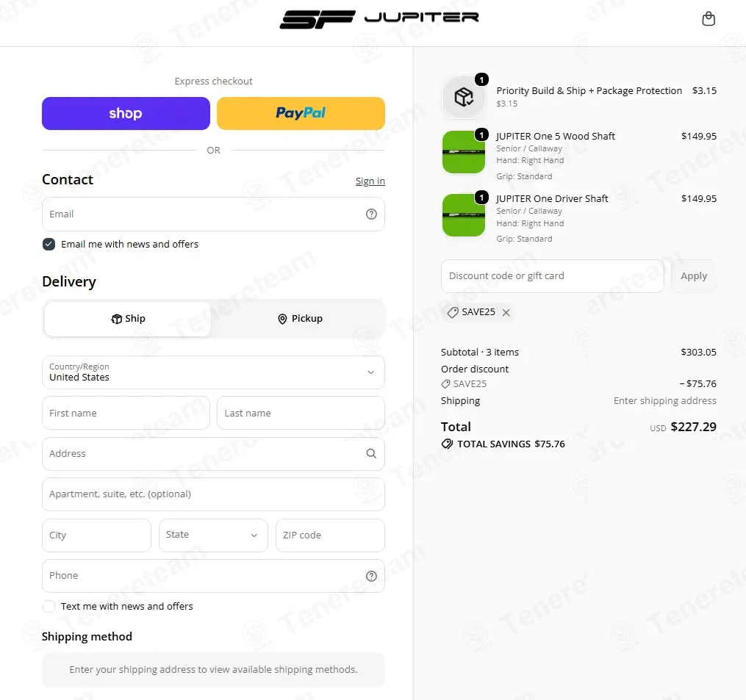The height and width of the screenshot is (700, 746).
Task: Uncheck Email me with news and offers
Action: point(49,245)
